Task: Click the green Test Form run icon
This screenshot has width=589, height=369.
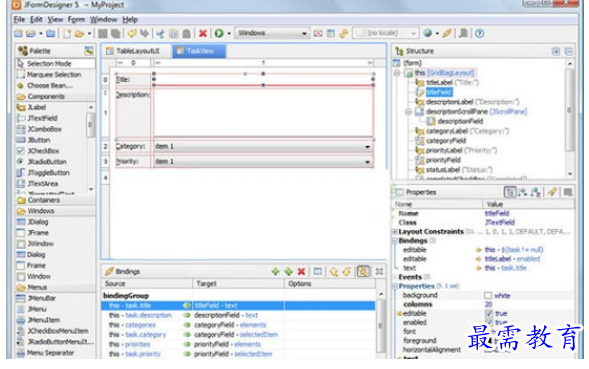Action: tap(219, 33)
